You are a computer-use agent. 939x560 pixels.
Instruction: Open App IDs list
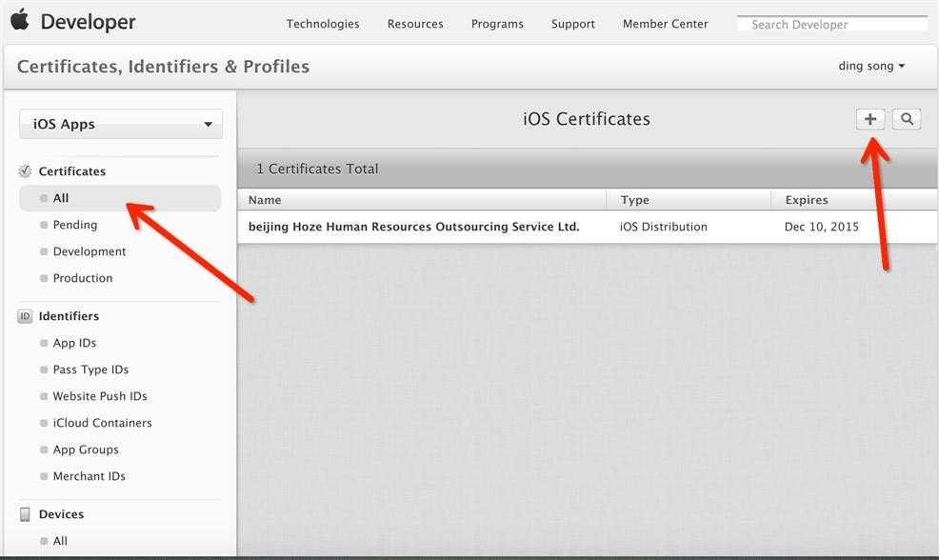[74, 343]
